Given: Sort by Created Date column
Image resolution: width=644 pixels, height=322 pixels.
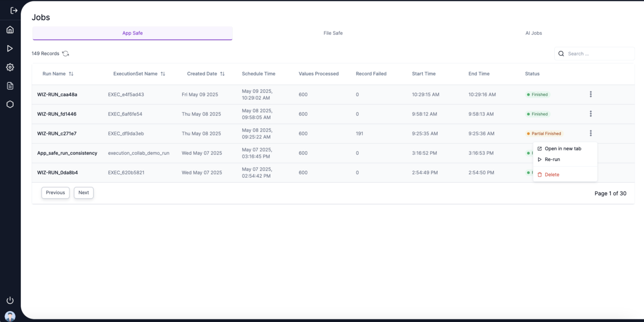Looking at the screenshot, I should click(x=222, y=74).
